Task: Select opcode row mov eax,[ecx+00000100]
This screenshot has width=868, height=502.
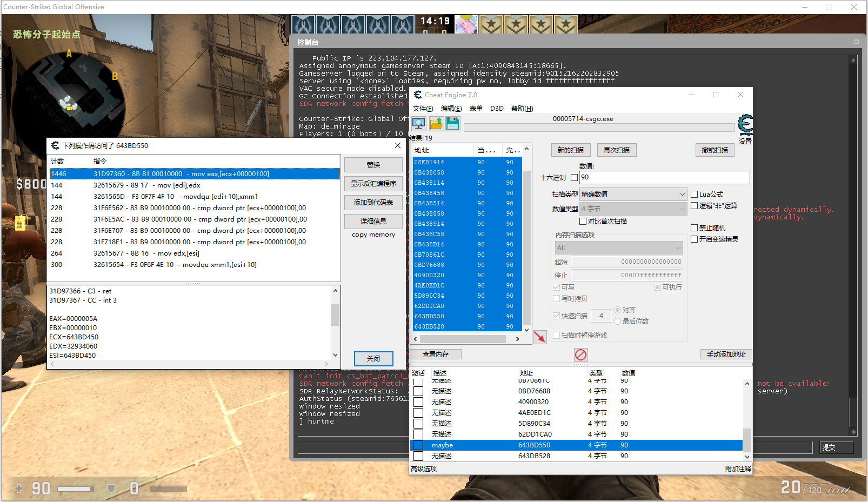Action: (195, 173)
